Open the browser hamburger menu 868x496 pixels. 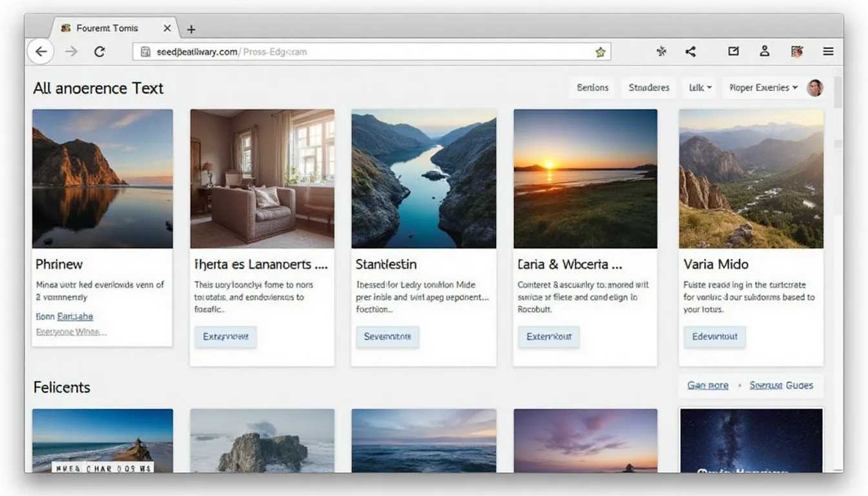(828, 52)
